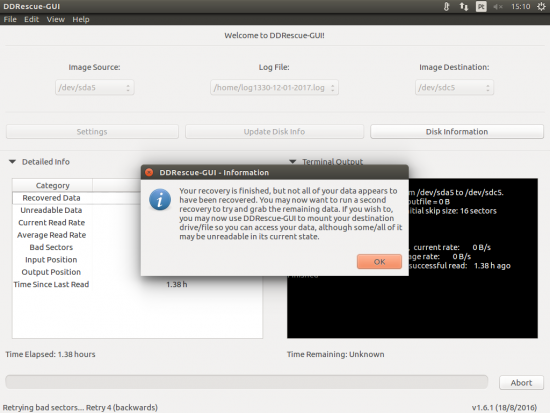Open the File menu

pyautogui.click(x=10, y=19)
